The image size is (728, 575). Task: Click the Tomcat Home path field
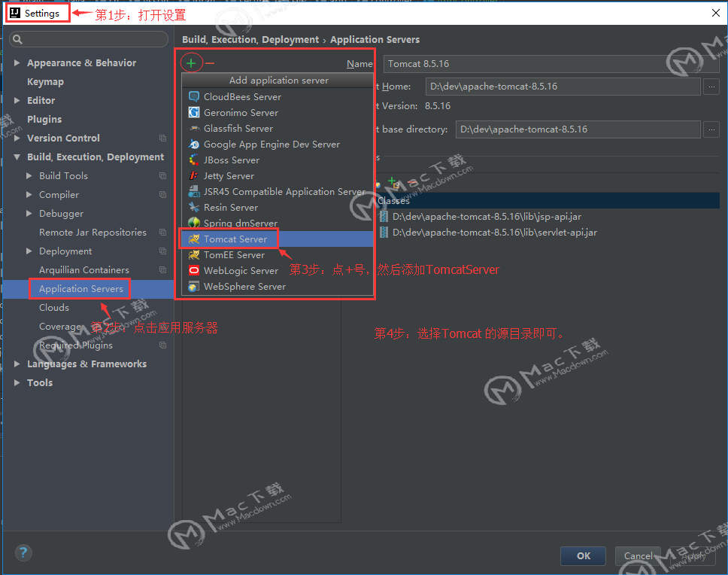point(563,87)
